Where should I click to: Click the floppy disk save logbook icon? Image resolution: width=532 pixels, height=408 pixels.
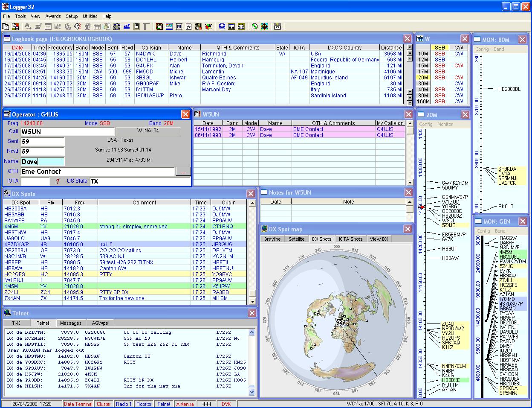[15, 26]
